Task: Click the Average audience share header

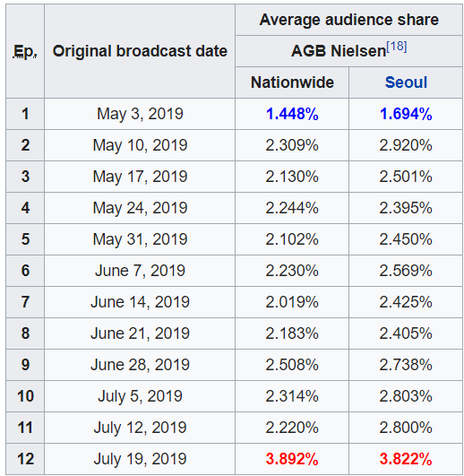Action: (348, 20)
